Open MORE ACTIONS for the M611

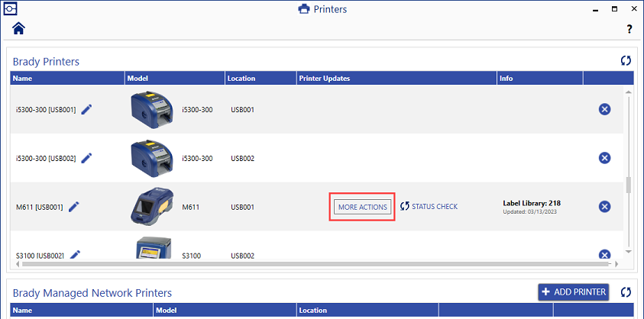pos(362,207)
